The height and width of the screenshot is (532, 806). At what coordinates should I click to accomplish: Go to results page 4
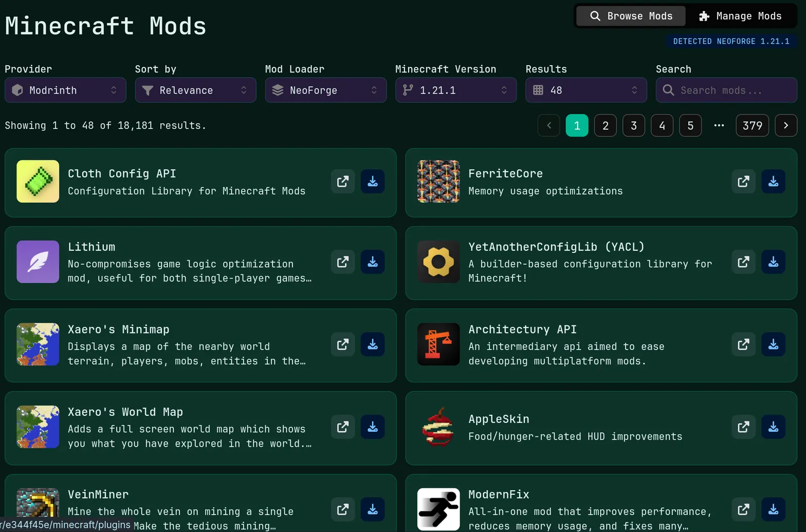(x=662, y=125)
